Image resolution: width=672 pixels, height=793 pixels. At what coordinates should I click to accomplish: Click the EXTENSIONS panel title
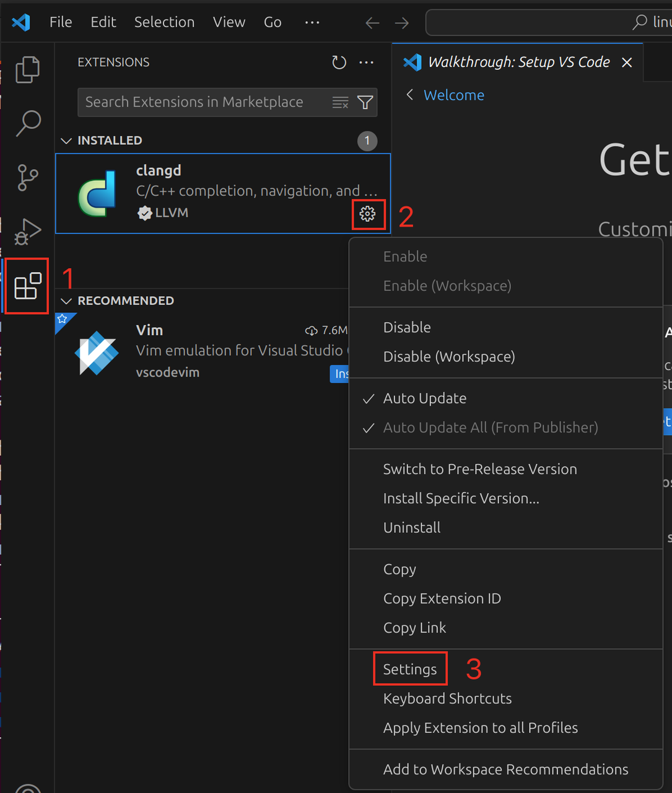113,62
